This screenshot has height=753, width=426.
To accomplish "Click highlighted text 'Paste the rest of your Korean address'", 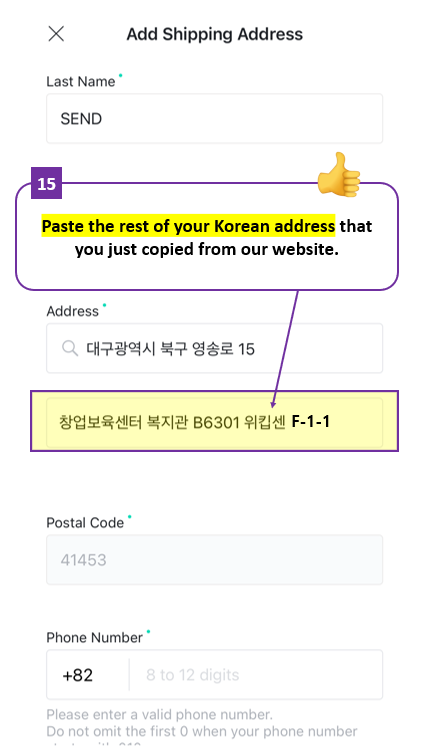I will pos(188,226).
